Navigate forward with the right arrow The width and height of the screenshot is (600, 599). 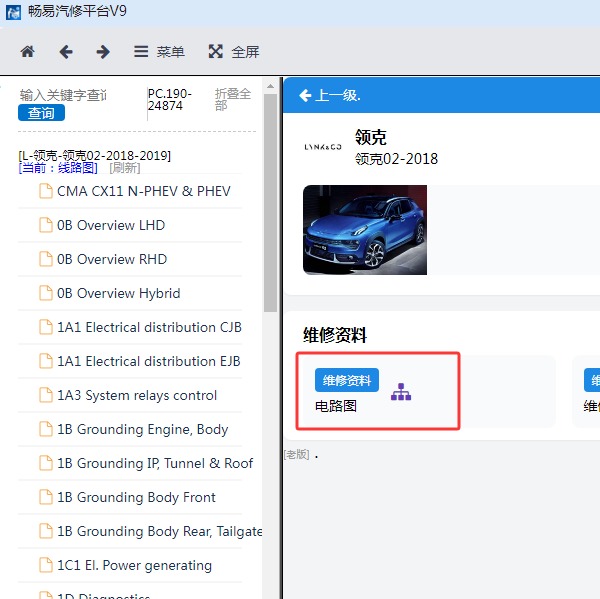pyautogui.click(x=103, y=51)
